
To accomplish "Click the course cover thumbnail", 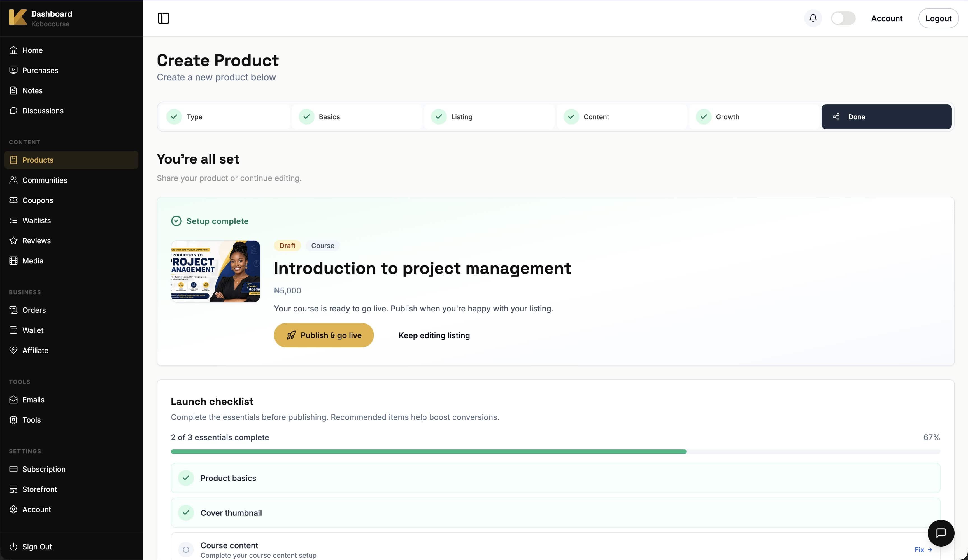I will click(x=215, y=271).
